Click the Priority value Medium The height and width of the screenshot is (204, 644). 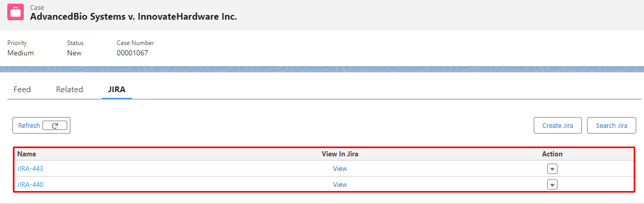(x=21, y=53)
